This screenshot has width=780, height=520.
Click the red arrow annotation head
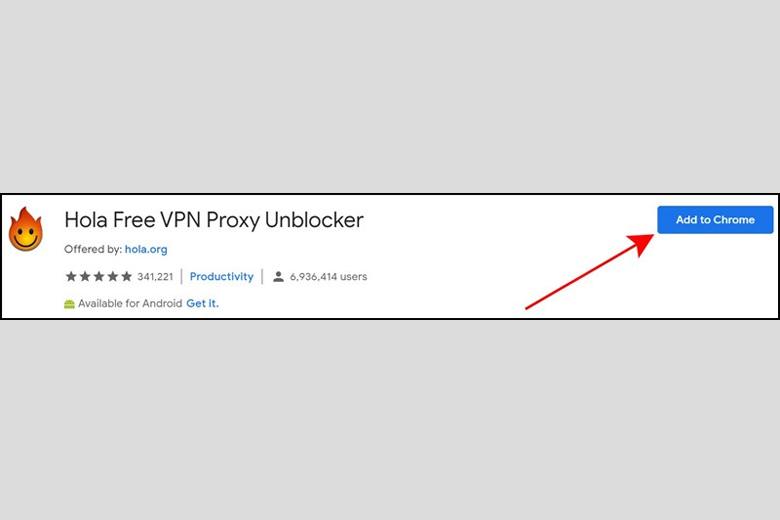[x=641, y=244]
